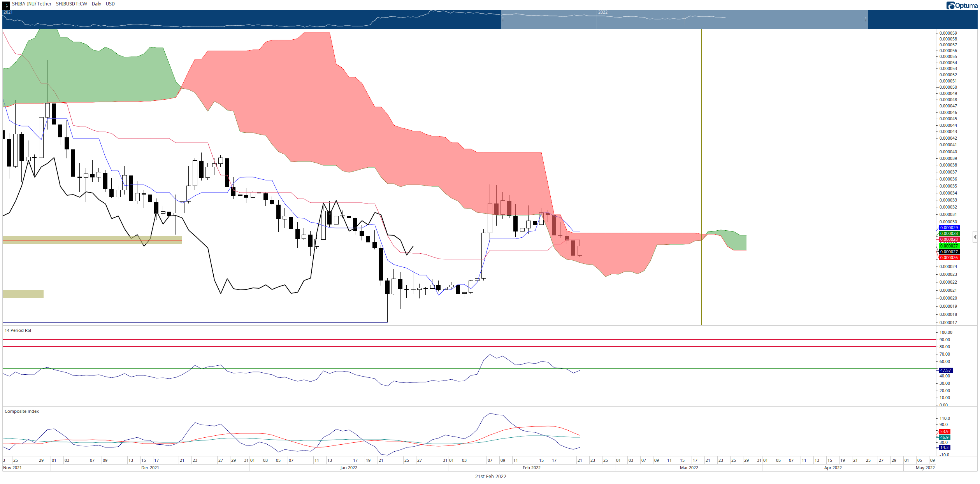Click the Mar 2022 month label
Screen dimensions: 980x484
[689, 468]
